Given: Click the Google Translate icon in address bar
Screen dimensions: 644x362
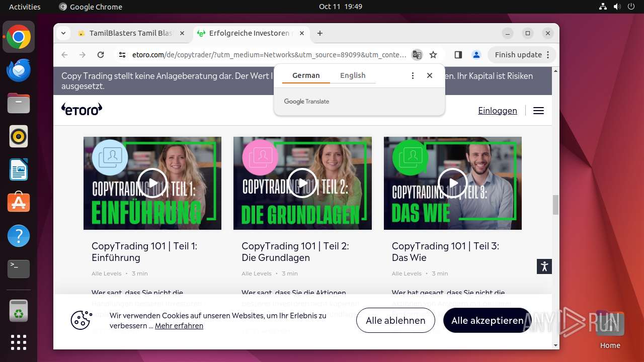Looking at the screenshot, I should 417,55.
